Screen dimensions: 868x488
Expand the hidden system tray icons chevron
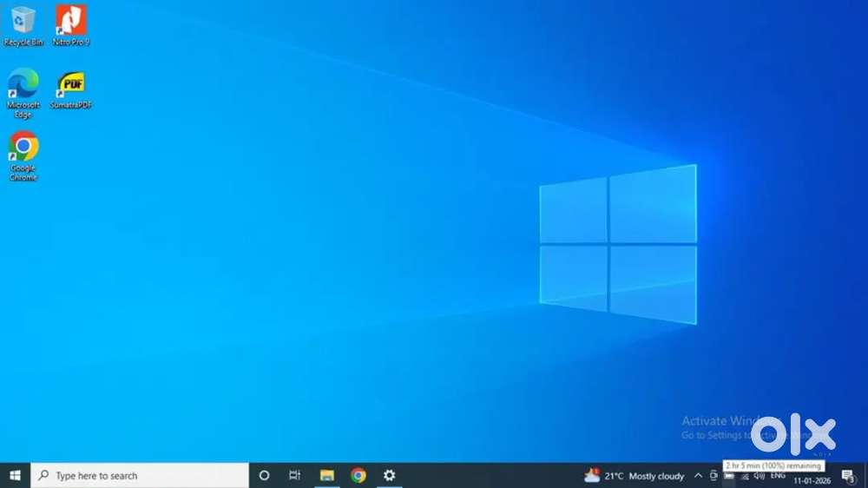[700, 476]
